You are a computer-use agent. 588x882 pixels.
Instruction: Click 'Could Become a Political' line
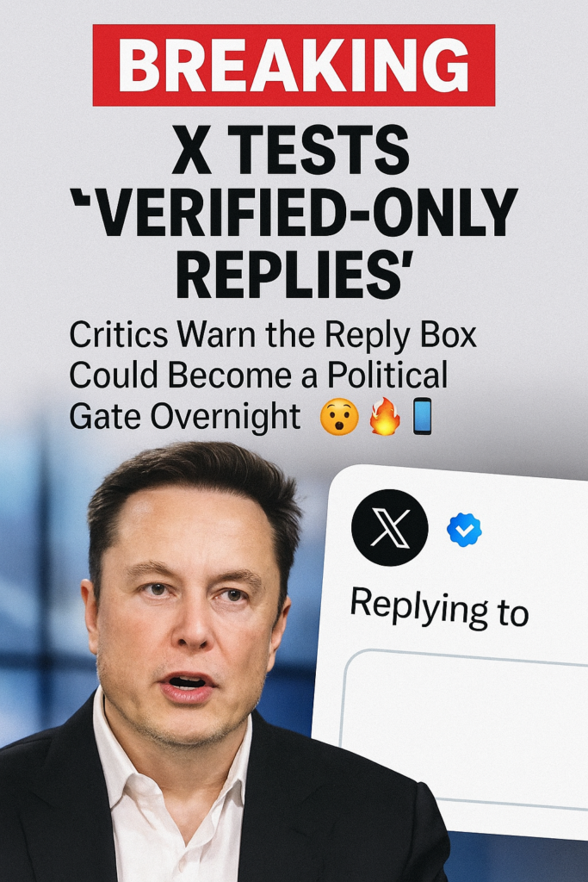click(258, 376)
